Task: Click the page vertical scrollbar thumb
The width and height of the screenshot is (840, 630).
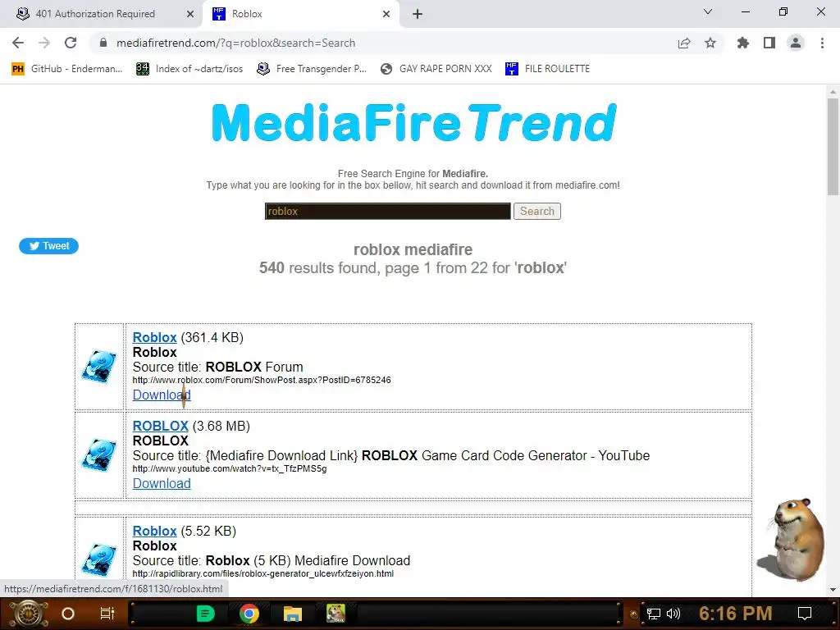Action: (x=833, y=146)
